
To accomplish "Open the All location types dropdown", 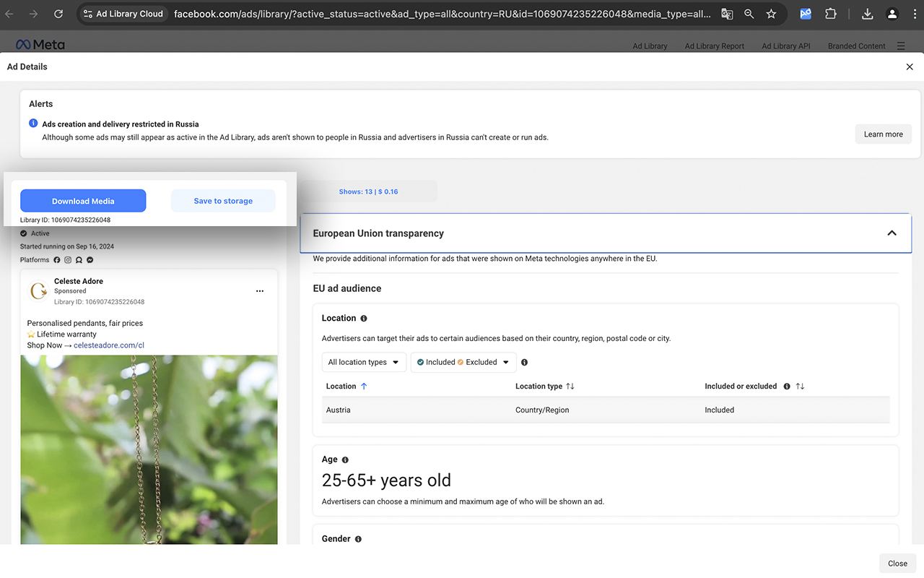I will [364, 362].
